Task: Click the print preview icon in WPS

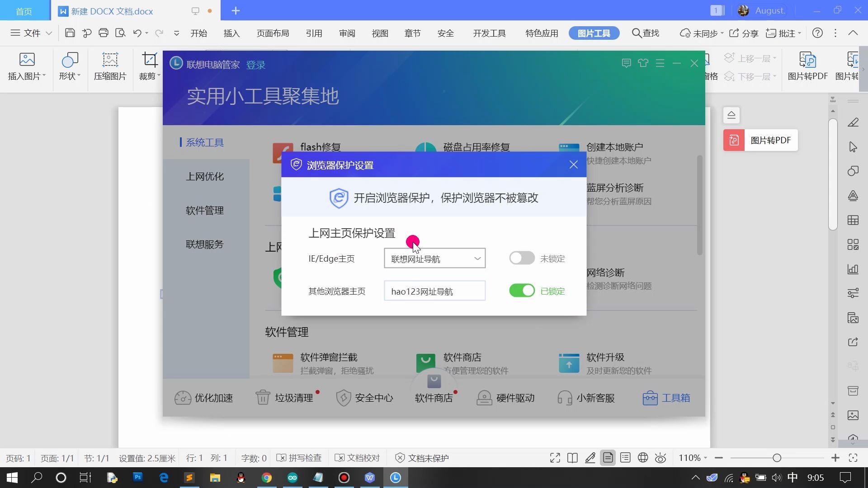Action: (x=120, y=33)
